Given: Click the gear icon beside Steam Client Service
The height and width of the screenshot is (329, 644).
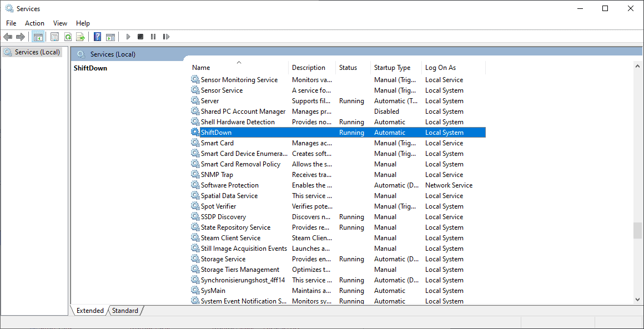Looking at the screenshot, I should (195, 238).
